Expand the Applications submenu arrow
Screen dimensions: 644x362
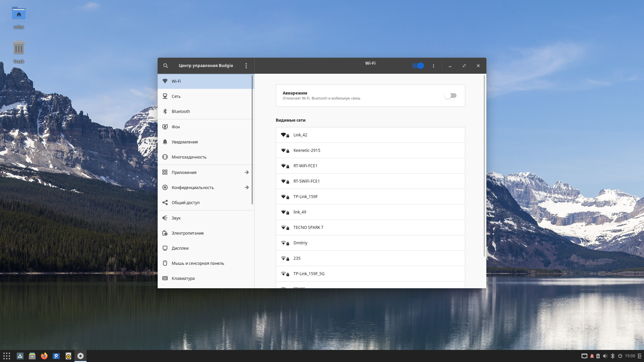click(x=247, y=172)
